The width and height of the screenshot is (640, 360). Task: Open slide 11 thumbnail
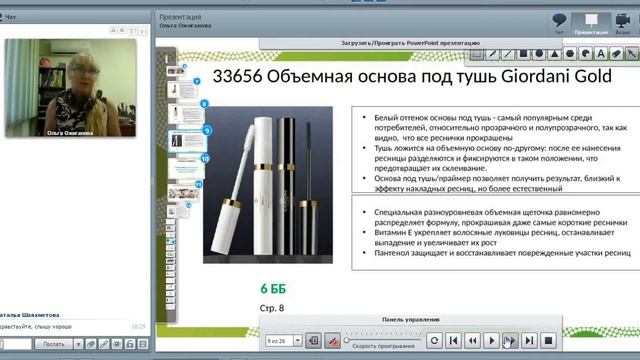pyautogui.click(x=184, y=192)
